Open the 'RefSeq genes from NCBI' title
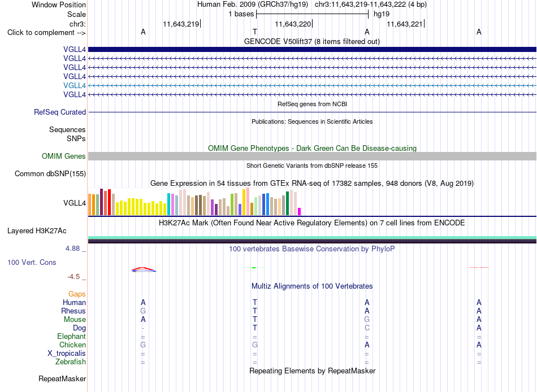The height and width of the screenshot is (392, 537). 312,104
